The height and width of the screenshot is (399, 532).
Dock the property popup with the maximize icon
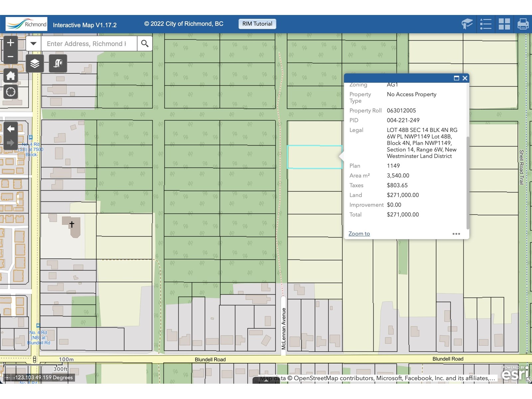(x=456, y=78)
